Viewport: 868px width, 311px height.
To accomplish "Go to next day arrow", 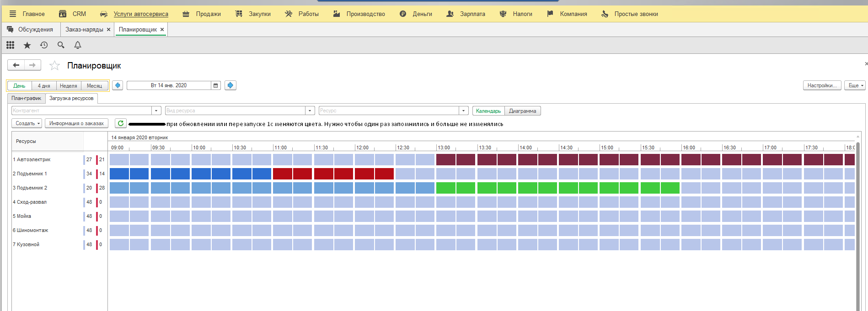I will (230, 85).
